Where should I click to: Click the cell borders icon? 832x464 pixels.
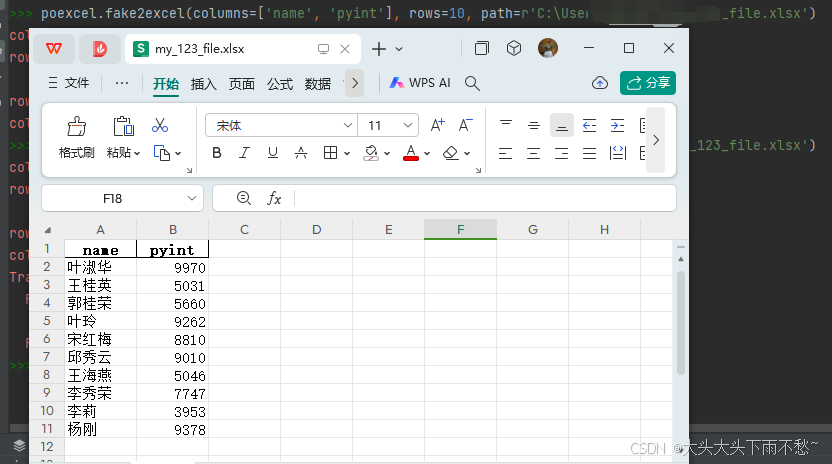pyautogui.click(x=330, y=153)
